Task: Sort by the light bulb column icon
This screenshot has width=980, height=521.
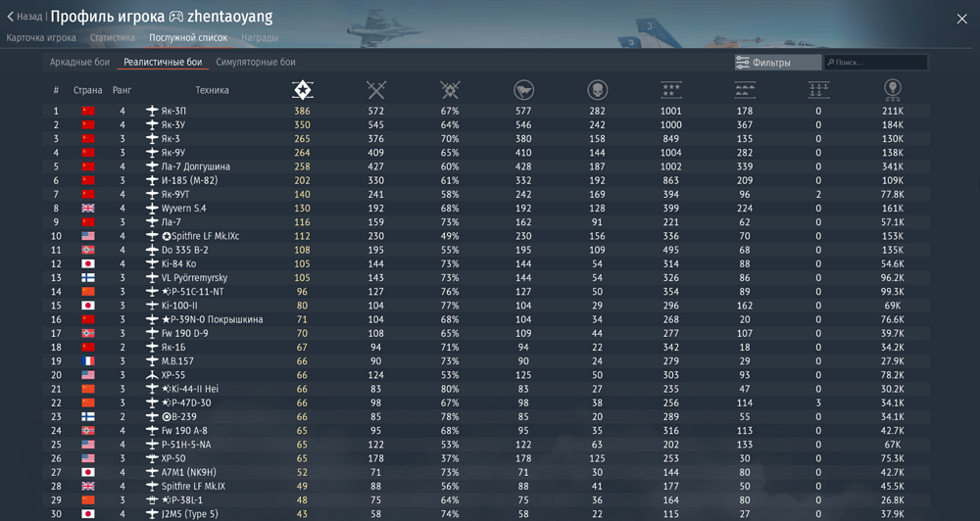Action: click(x=892, y=90)
